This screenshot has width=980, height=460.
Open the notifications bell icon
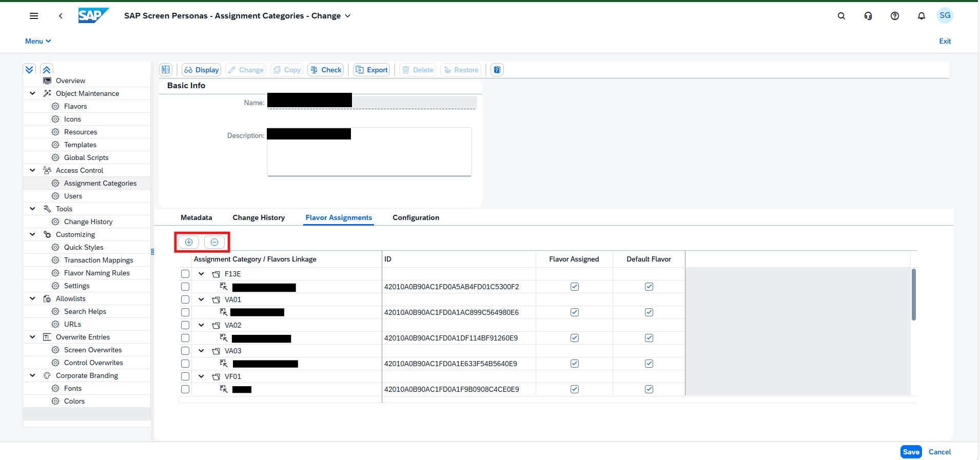922,16
